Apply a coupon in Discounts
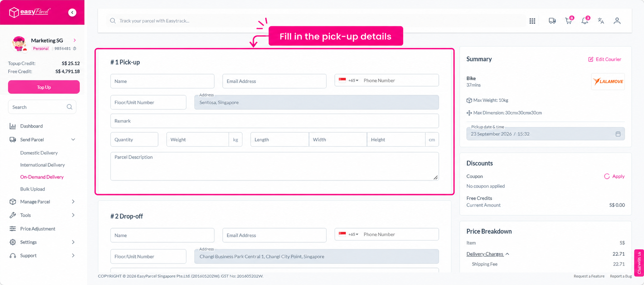The height and width of the screenshot is (285, 644). tap(614, 176)
